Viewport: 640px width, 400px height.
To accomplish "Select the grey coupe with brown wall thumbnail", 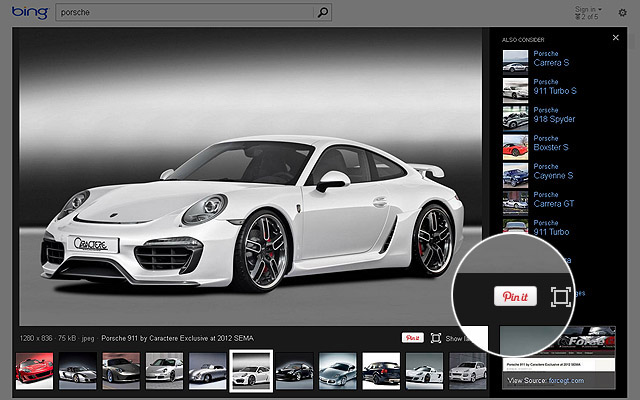I will (121, 371).
